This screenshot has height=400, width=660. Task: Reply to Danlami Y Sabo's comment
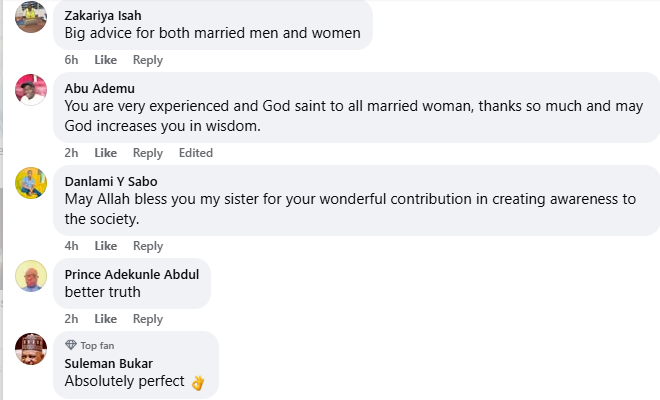click(148, 246)
